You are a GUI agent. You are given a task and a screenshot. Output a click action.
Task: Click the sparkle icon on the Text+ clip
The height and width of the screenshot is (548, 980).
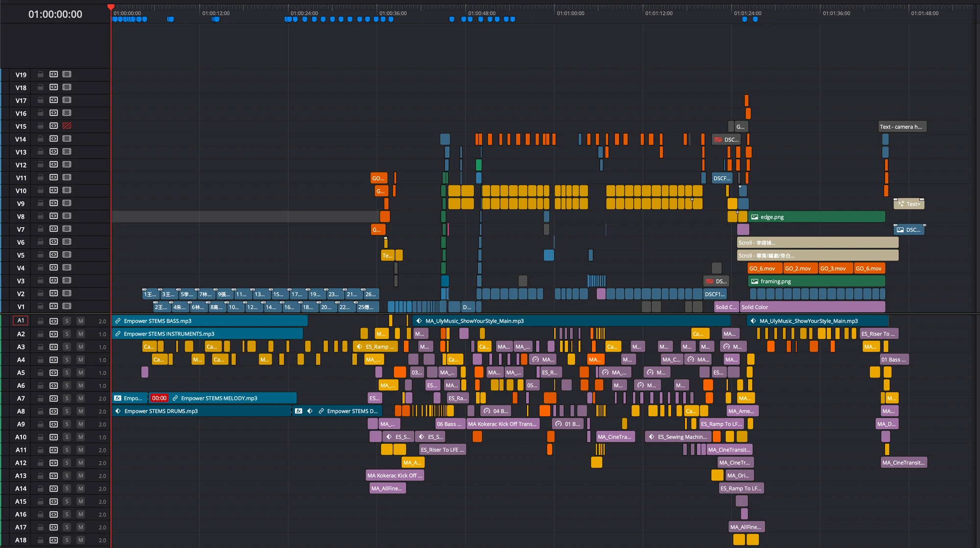[901, 204]
